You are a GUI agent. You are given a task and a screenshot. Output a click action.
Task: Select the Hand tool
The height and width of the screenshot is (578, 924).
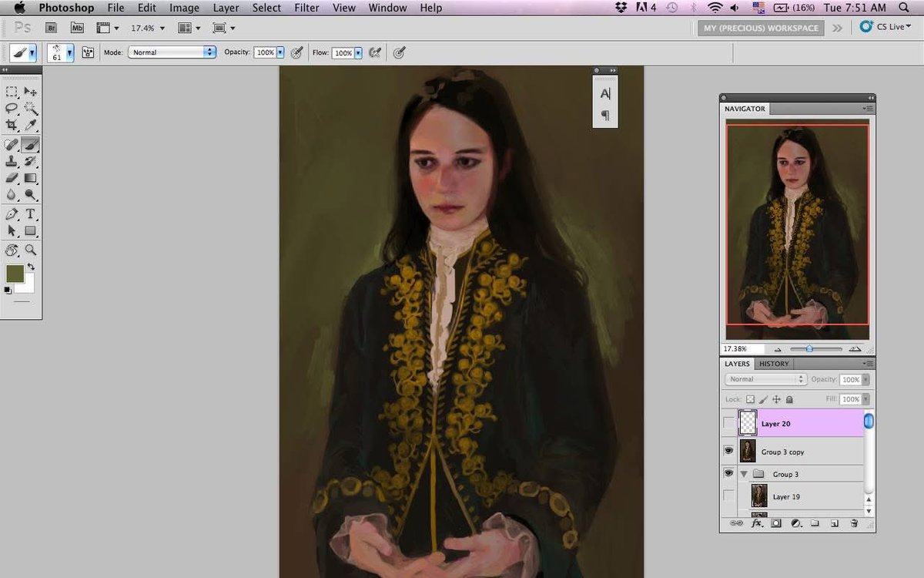tap(12, 250)
